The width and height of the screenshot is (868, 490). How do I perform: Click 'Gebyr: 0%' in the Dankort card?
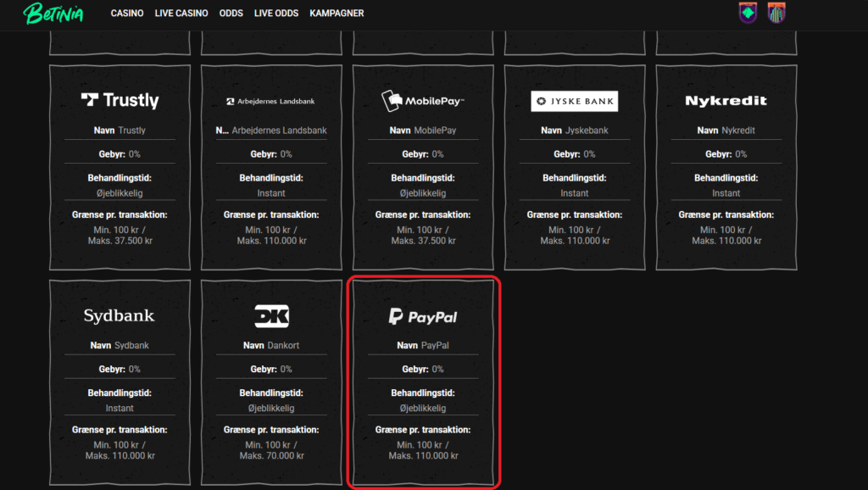coord(271,370)
